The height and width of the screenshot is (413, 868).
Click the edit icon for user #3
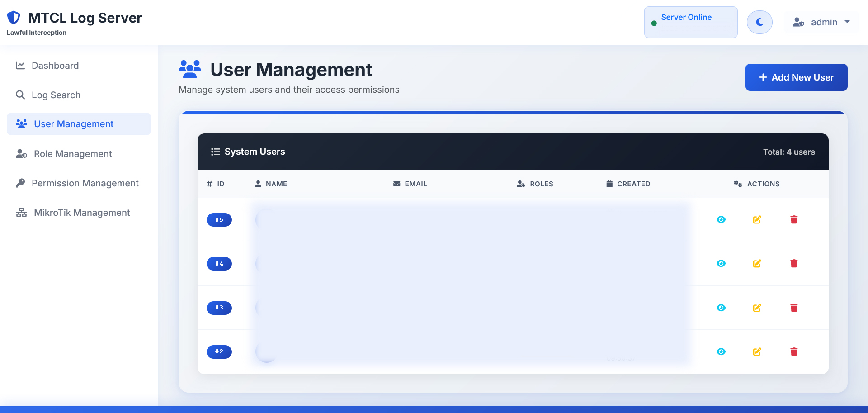coord(757,308)
